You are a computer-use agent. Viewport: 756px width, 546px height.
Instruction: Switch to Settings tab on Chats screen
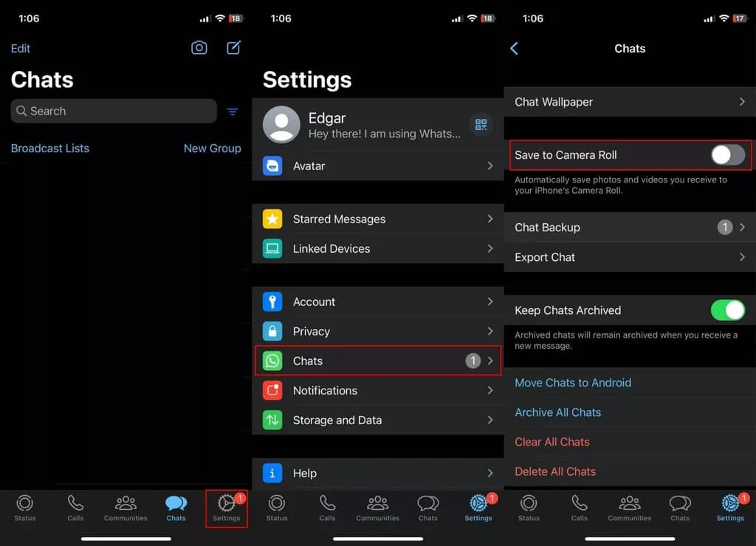pos(227,508)
